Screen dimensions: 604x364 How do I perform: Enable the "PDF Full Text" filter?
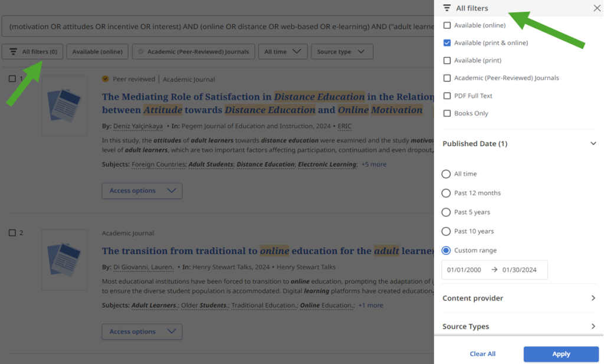point(447,95)
